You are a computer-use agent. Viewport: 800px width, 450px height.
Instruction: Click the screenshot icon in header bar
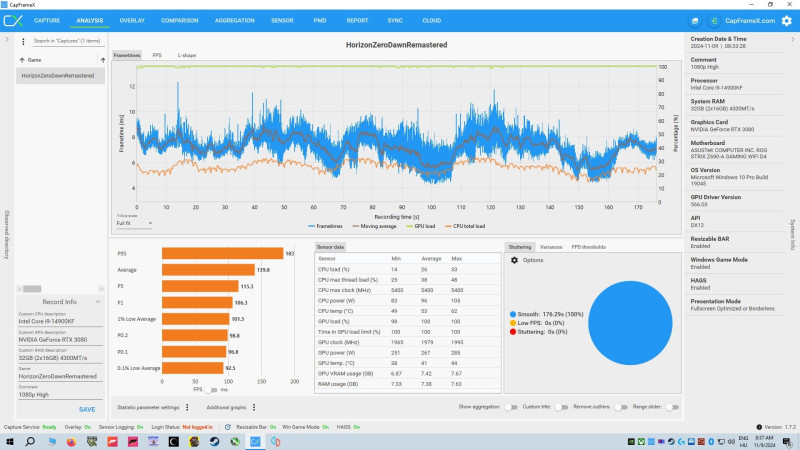695,21
